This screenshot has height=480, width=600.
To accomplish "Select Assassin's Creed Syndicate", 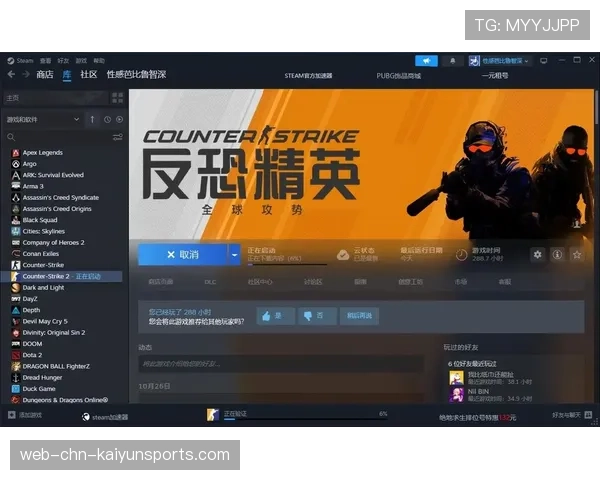I will click(61, 198).
